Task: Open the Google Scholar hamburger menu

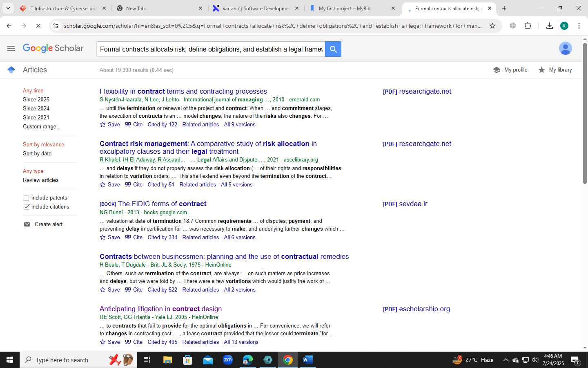Action: (x=11, y=48)
